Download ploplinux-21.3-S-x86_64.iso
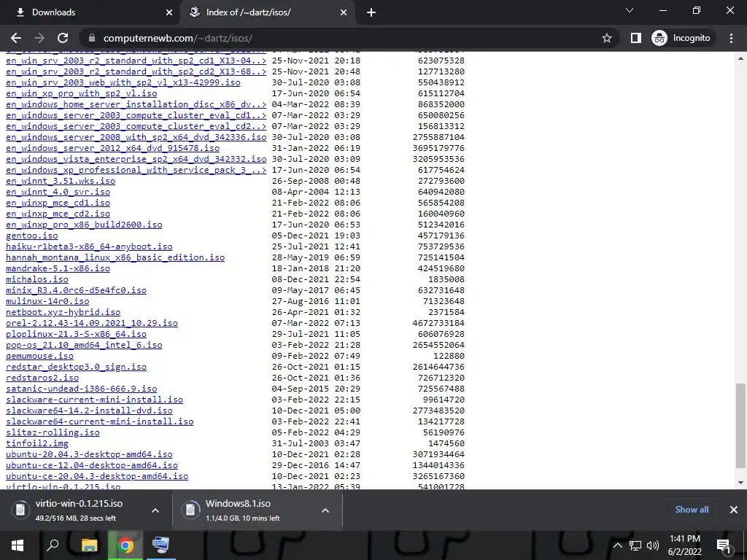 76,334
